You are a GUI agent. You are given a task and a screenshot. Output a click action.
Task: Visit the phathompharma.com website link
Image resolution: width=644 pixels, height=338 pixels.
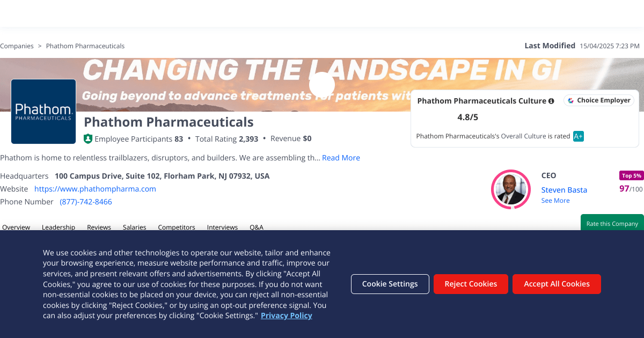(x=95, y=189)
